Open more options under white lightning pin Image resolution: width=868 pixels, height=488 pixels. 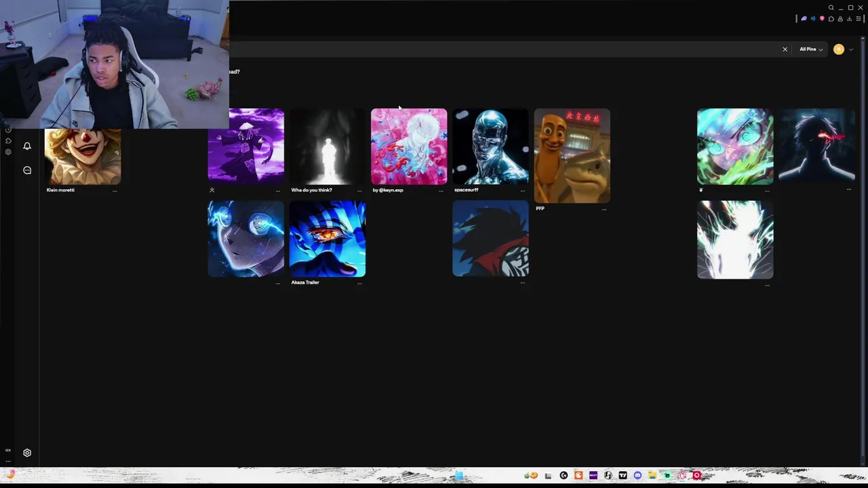[767, 285]
